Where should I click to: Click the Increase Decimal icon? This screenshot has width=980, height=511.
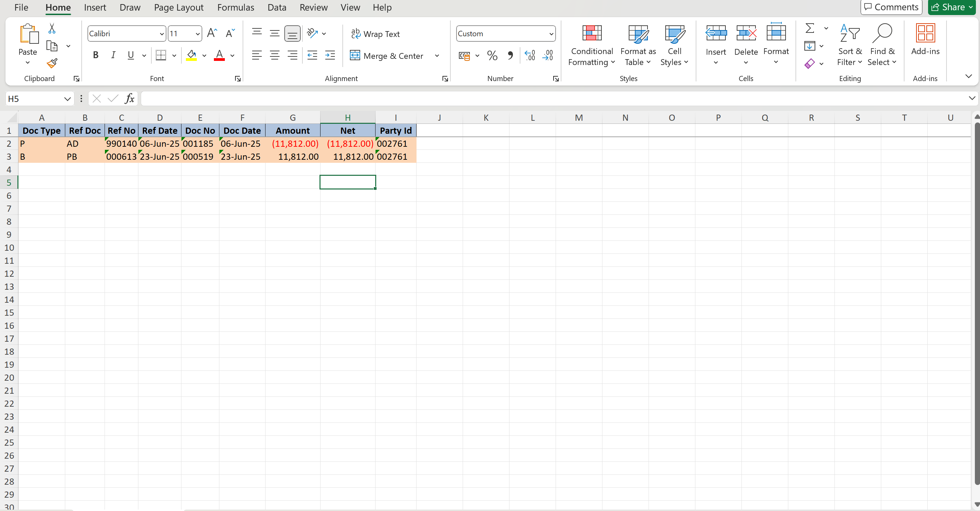tap(530, 56)
